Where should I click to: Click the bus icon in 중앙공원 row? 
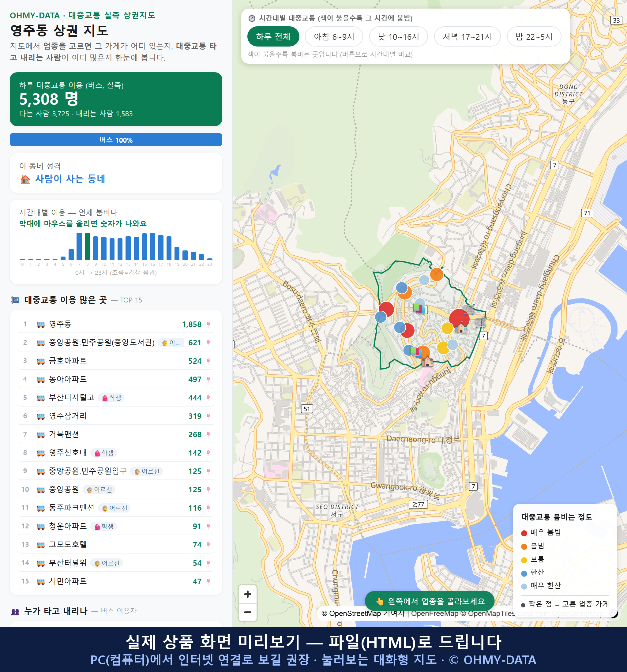tap(40, 490)
